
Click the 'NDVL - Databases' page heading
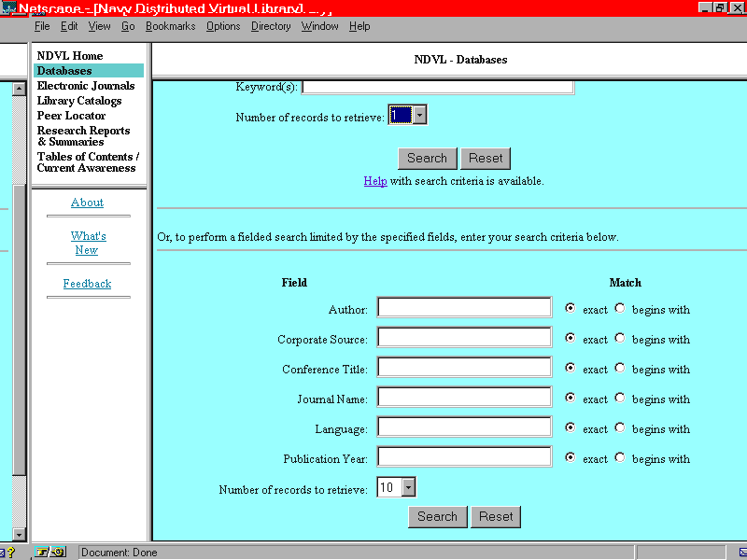click(x=460, y=60)
